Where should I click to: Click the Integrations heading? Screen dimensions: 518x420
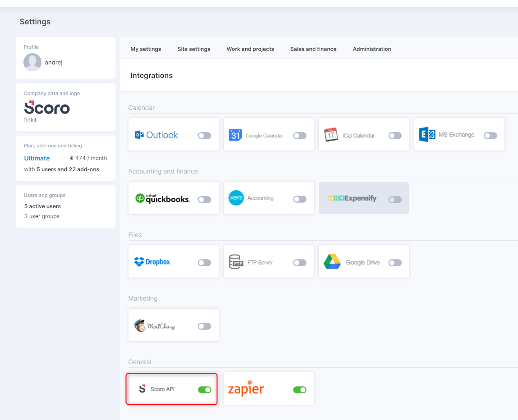click(x=151, y=76)
